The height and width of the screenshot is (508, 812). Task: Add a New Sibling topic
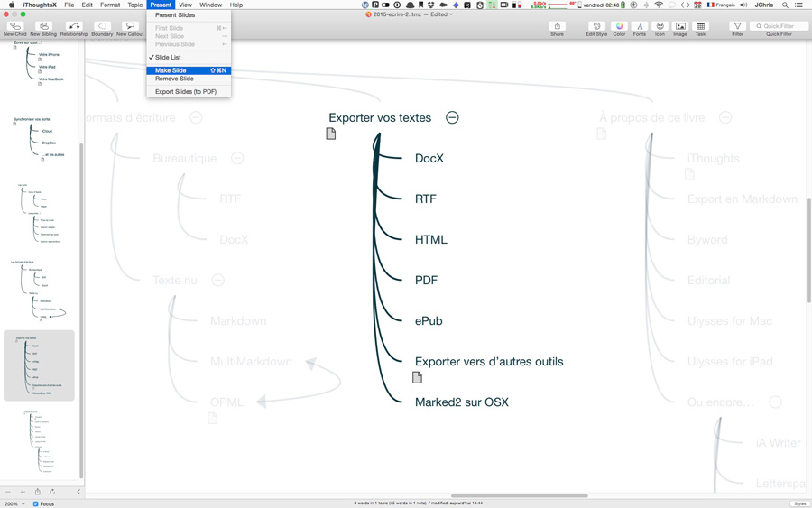tap(43, 29)
